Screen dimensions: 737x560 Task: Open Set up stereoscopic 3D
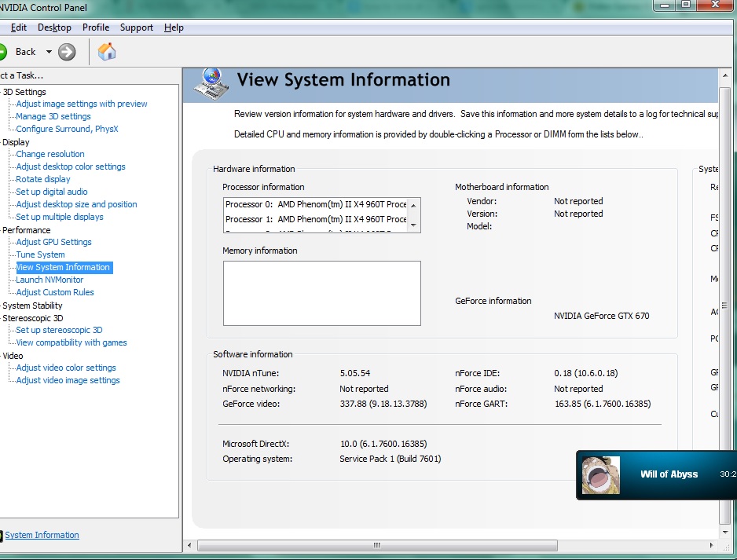tap(59, 331)
